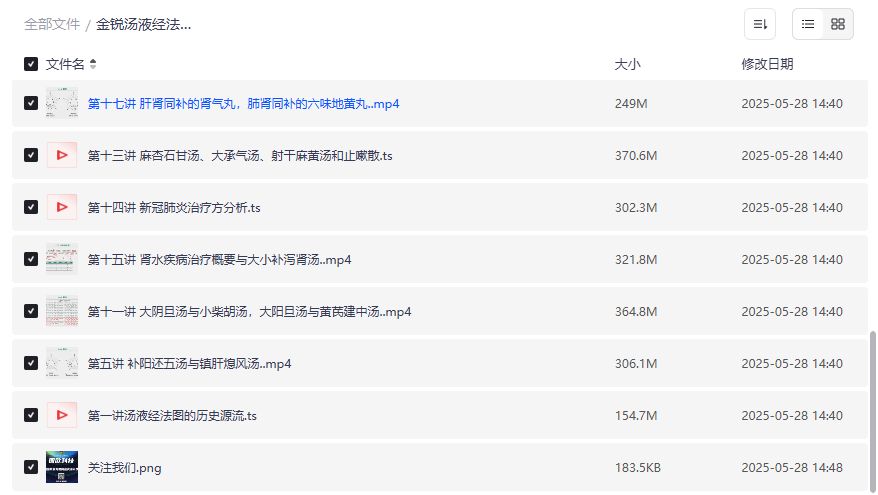The width and height of the screenshot is (878, 495).
Task: Click size value 154.7M
Action: coord(636,416)
